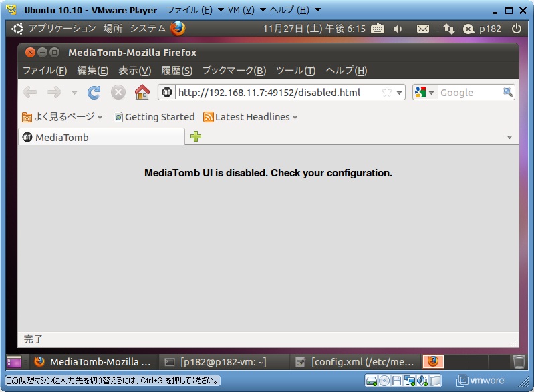Click the search magnifier icon

[x=508, y=92]
